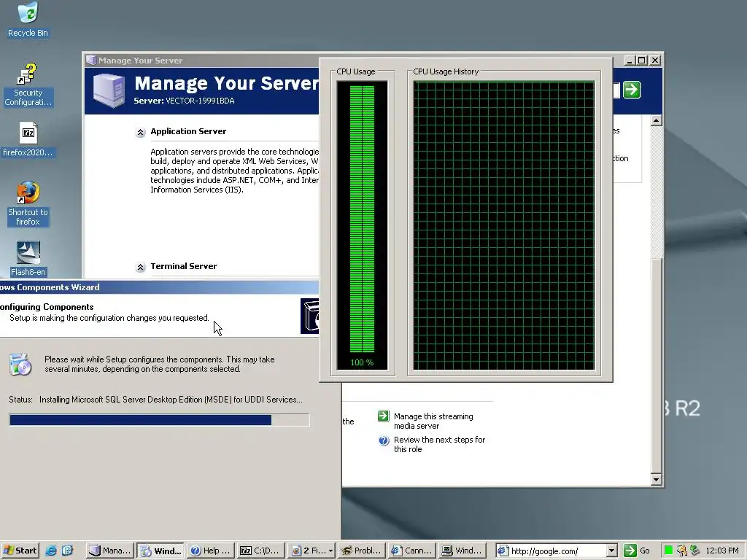Switch to Help taskbar button
Viewport: 747px width, 560px height.
[x=210, y=551]
